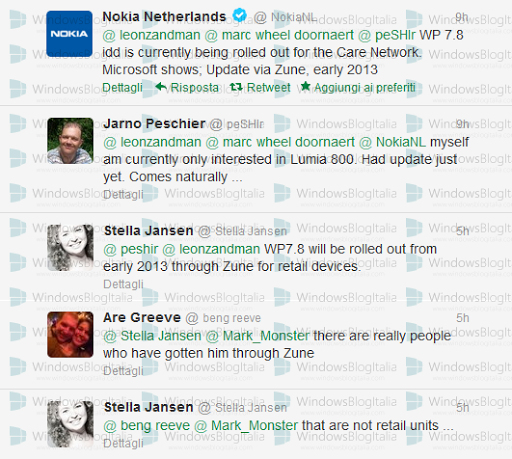Click the Nokia Netherlands logo avatar
The height and width of the screenshot is (459, 512).
pos(69,34)
